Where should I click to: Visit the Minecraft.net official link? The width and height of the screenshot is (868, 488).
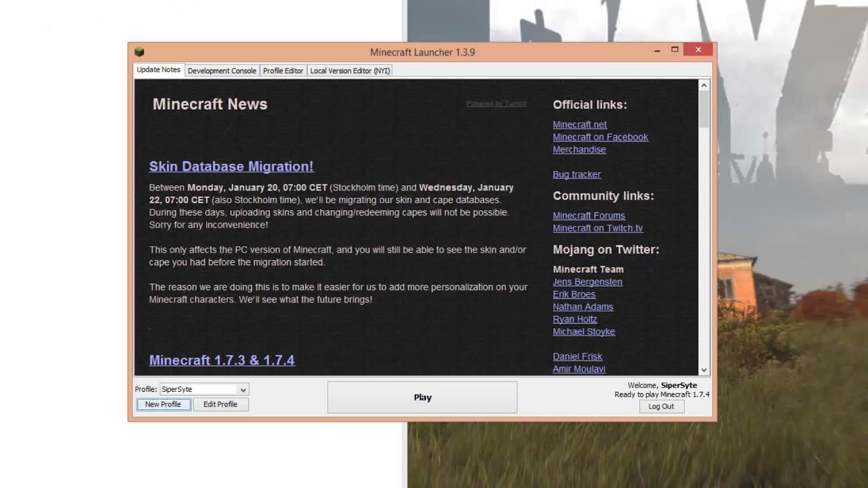click(x=580, y=125)
